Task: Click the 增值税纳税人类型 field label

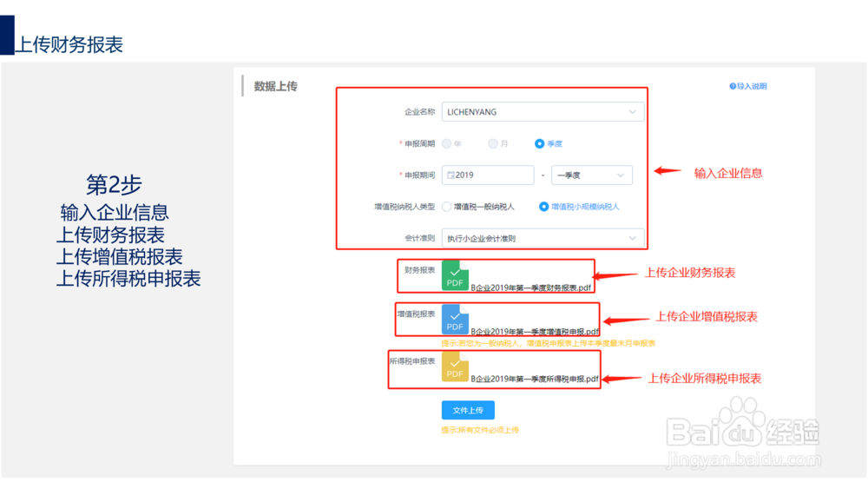Action: click(x=404, y=207)
